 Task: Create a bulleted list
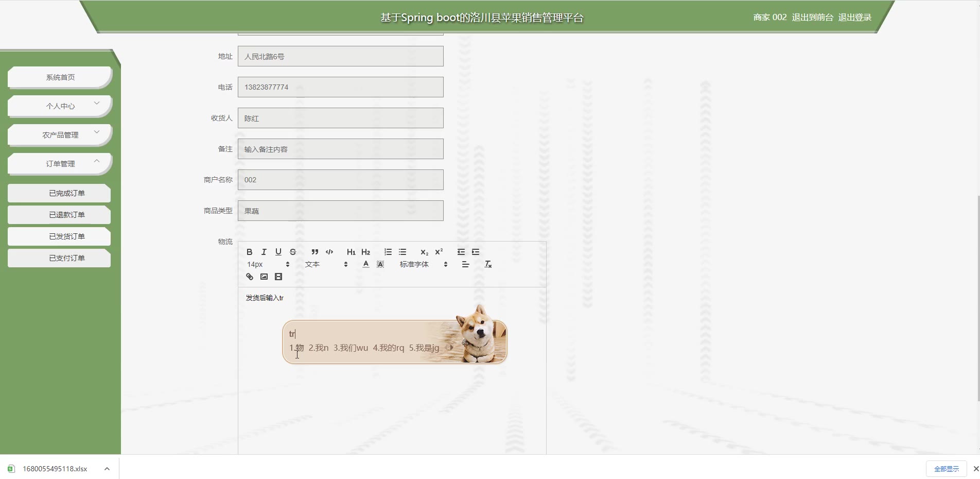[402, 252]
